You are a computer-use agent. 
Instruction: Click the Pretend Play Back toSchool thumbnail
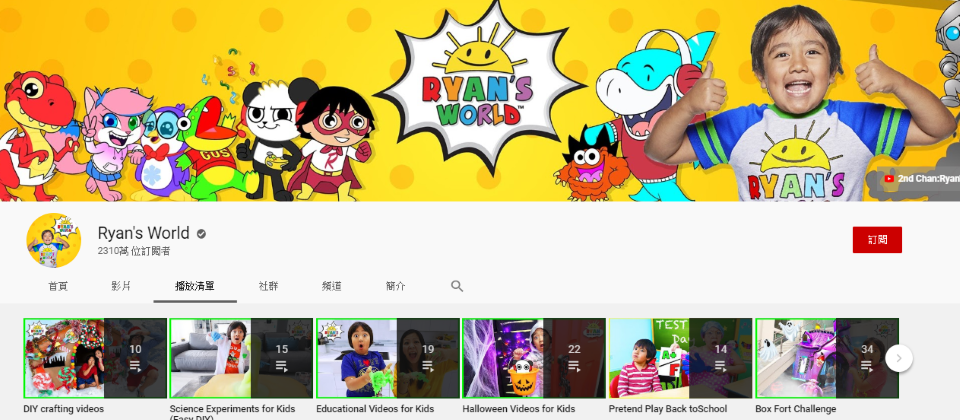click(680, 358)
